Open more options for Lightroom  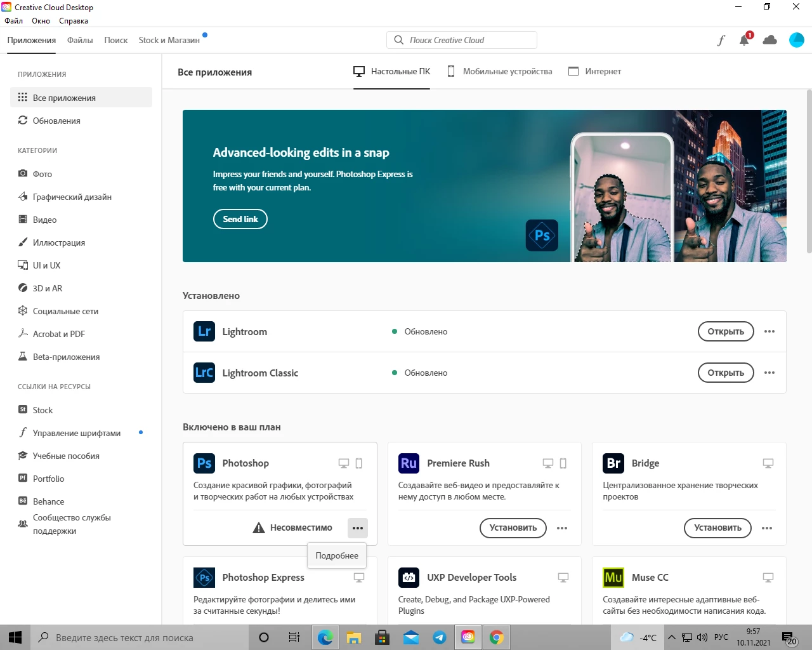pyautogui.click(x=769, y=331)
